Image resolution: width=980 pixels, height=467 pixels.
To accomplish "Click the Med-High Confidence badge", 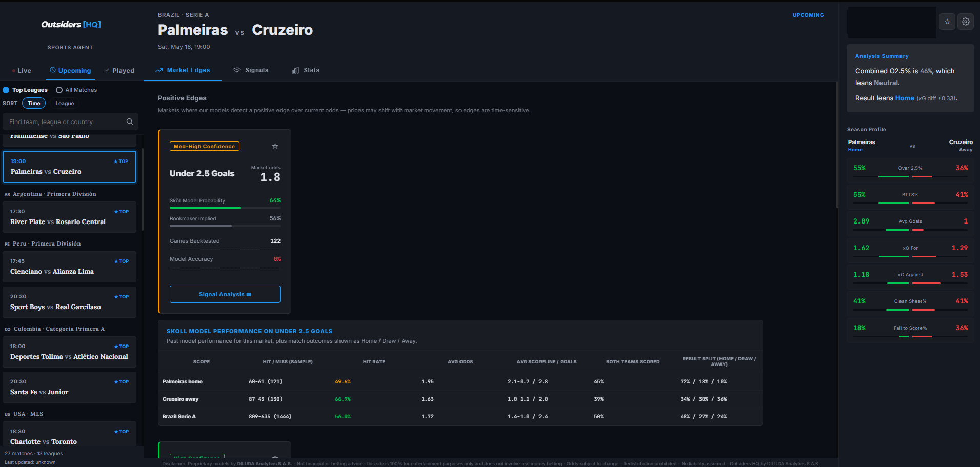I will (205, 146).
